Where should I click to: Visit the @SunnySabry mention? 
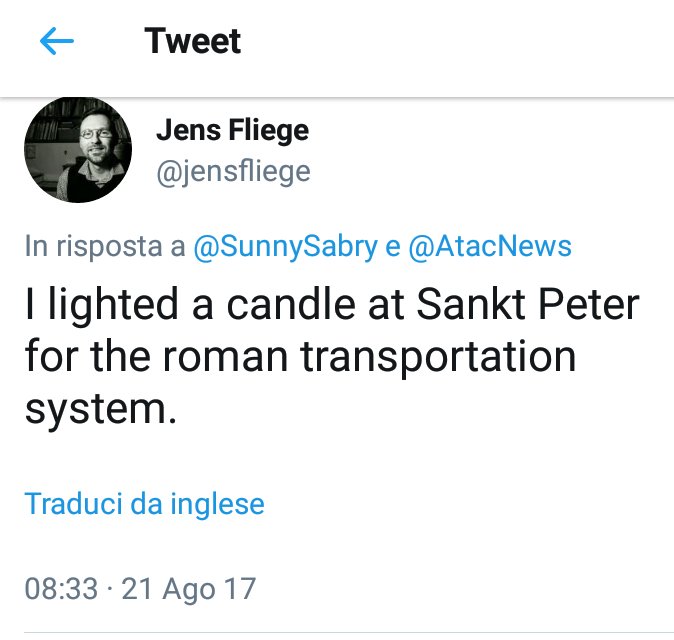click(x=285, y=247)
